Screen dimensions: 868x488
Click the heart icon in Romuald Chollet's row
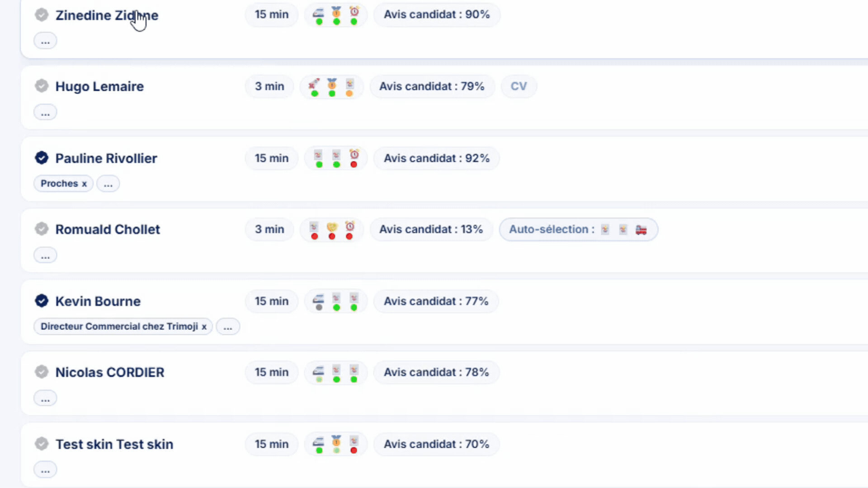pos(332,226)
